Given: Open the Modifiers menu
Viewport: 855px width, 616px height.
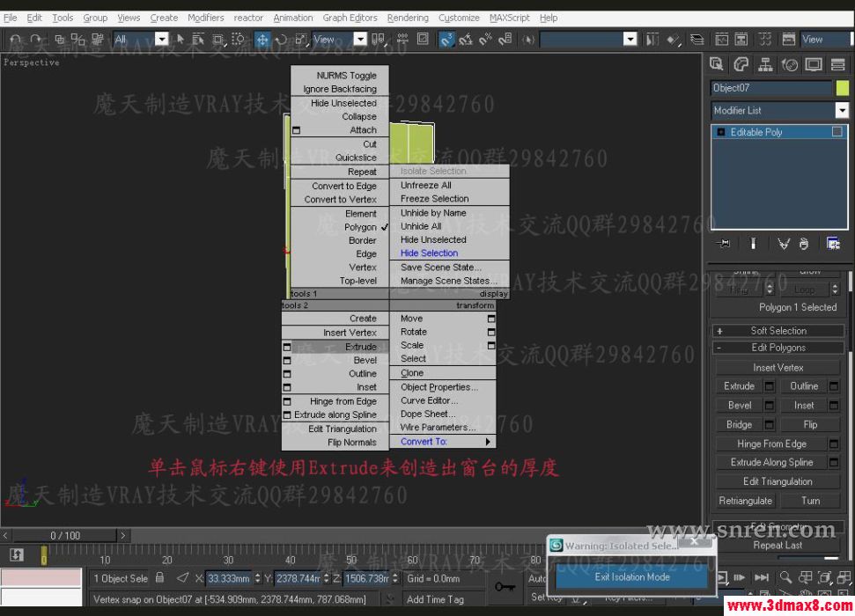Looking at the screenshot, I should (205, 17).
